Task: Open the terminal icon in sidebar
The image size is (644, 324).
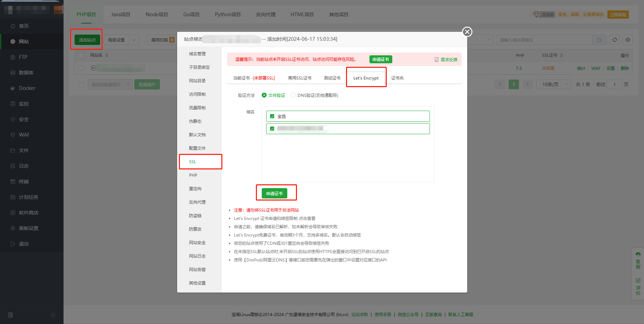Action: (13, 182)
